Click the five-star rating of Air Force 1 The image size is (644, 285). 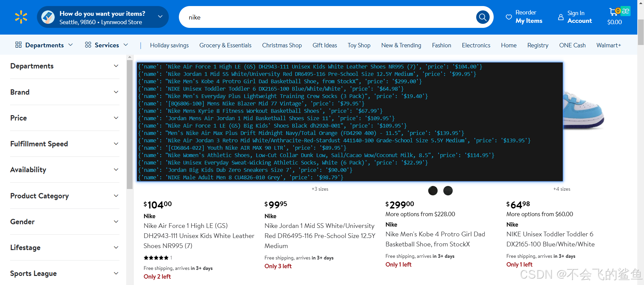pyautogui.click(x=156, y=258)
